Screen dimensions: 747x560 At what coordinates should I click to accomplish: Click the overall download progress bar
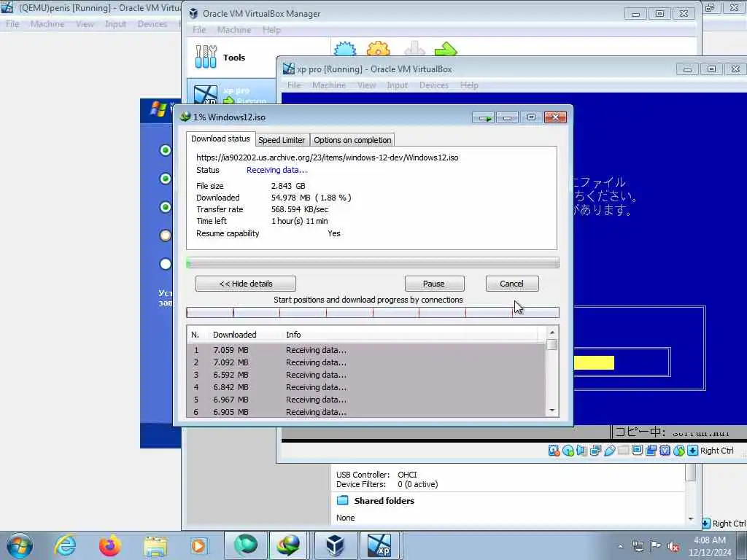coord(373,262)
